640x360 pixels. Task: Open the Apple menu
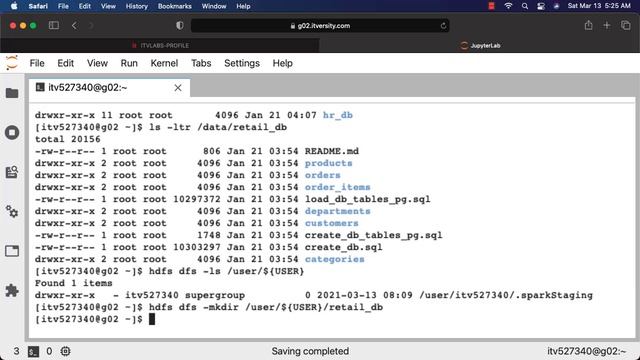click(x=14, y=6)
